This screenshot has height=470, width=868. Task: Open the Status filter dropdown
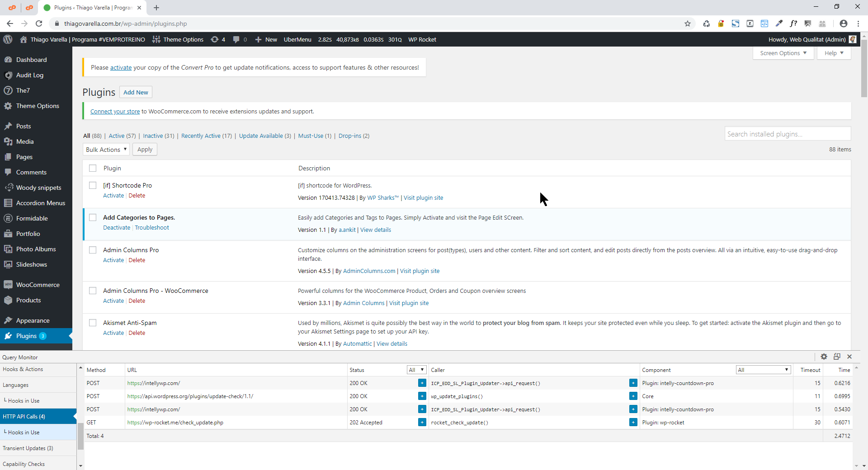coord(416,370)
